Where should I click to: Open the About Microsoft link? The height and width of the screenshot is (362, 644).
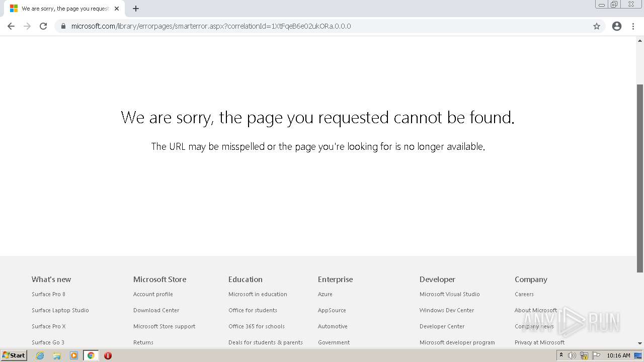pyautogui.click(x=536, y=310)
